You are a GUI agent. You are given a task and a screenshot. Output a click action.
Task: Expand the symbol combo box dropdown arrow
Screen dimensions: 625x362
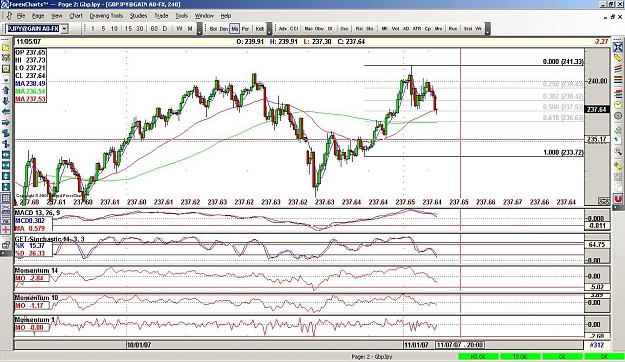click(64, 29)
